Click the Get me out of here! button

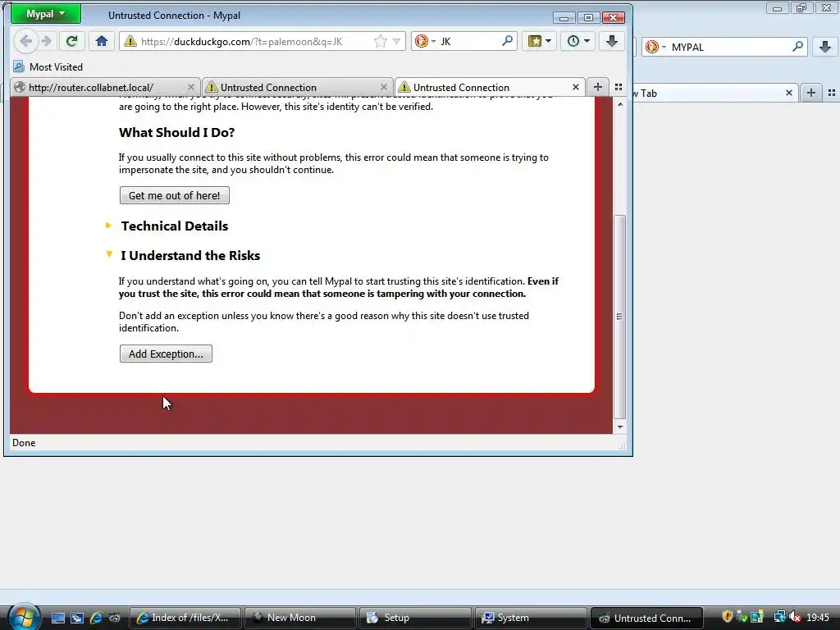tap(175, 195)
